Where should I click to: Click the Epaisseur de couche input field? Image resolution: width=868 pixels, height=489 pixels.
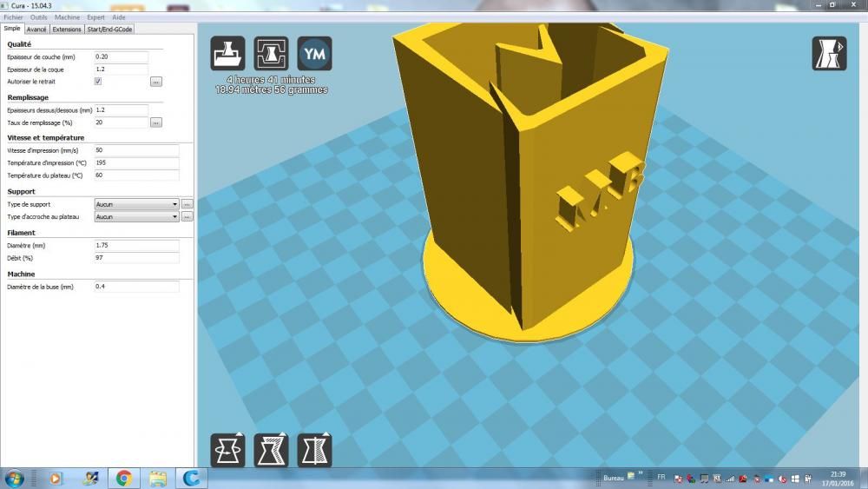122,56
